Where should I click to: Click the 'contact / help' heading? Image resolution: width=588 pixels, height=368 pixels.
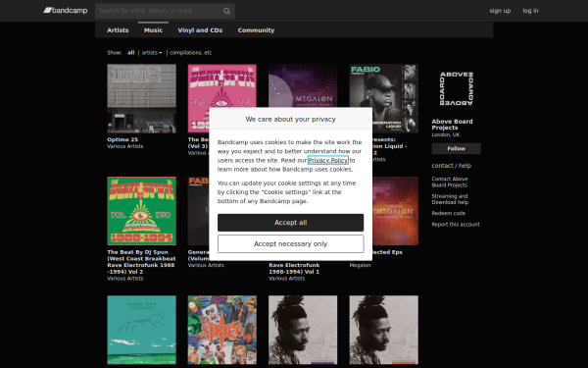click(451, 166)
